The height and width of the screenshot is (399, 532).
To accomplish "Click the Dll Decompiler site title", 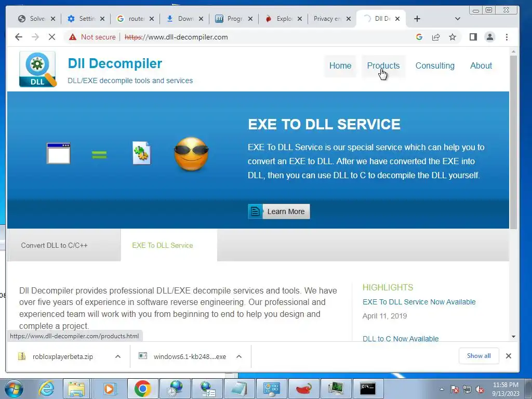I will point(115,63).
